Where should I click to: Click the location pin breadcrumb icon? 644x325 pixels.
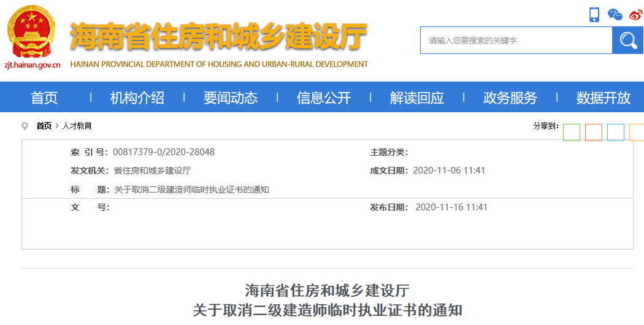click(25, 126)
